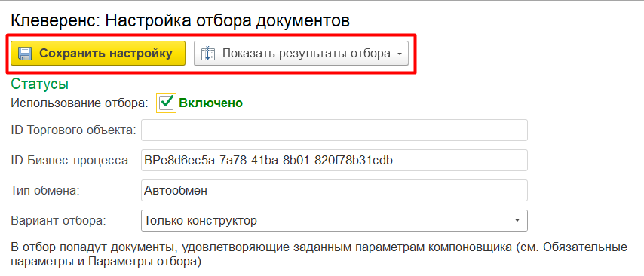Open the Показать результаты отбора dropdown button
The height and width of the screenshot is (276, 644).
tap(301, 54)
